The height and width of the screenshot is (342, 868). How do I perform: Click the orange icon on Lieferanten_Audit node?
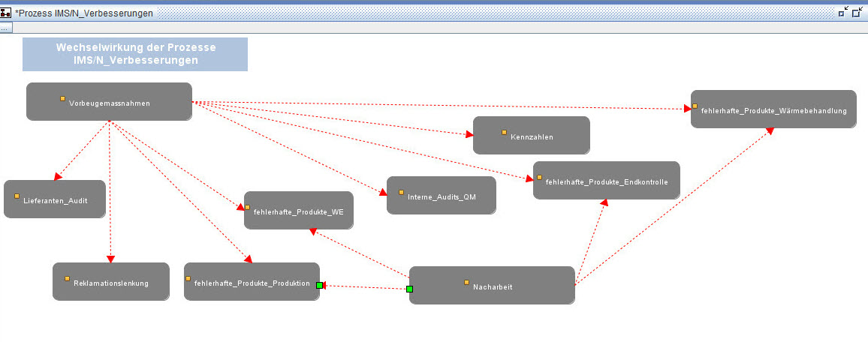(x=17, y=196)
